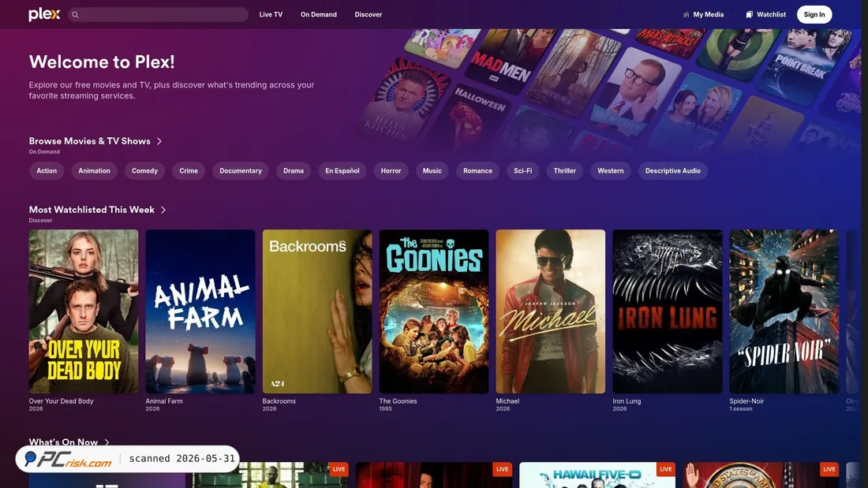Screen dimensions: 868x488
Task: Click the 'Backrooms' title text below poster
Action: (x=279, y=401)
